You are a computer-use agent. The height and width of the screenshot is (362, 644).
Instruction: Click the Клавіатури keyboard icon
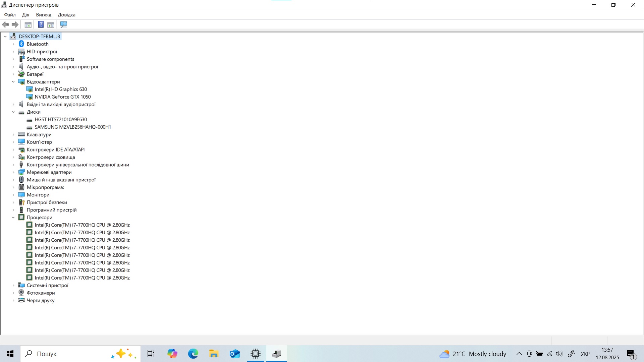tap(21, 134)
